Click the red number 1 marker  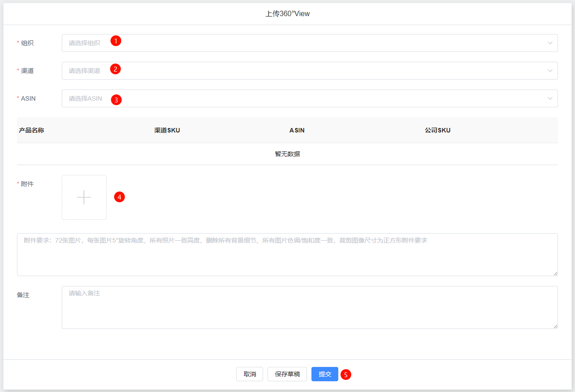click(116, 41)
